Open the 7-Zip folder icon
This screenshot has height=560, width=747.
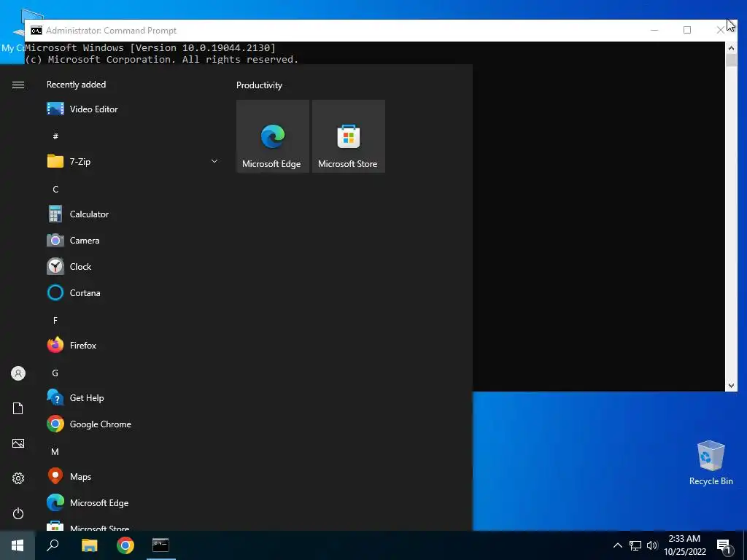click(55, 161)
